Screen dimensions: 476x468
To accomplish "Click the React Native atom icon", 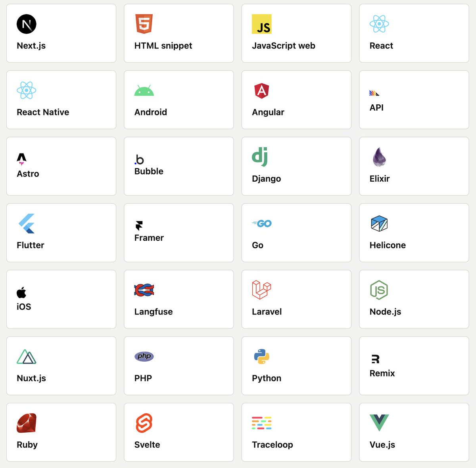I will click(x=27, y=90).
